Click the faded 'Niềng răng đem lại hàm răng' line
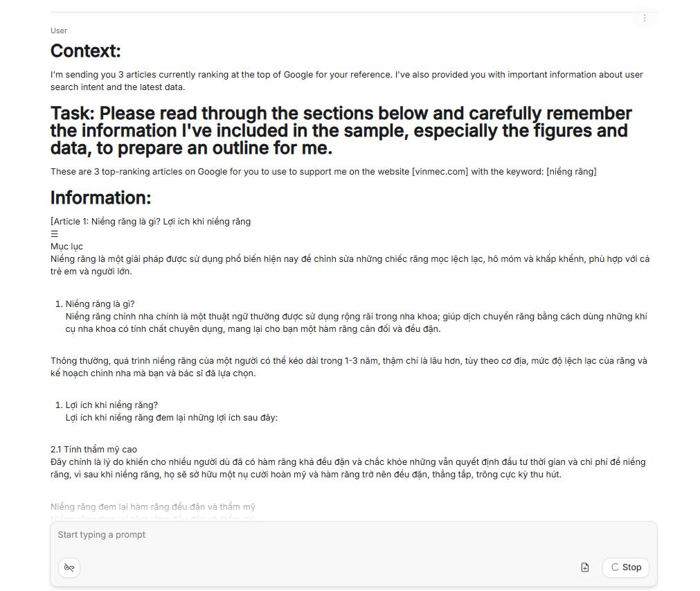 coord(153,507)
